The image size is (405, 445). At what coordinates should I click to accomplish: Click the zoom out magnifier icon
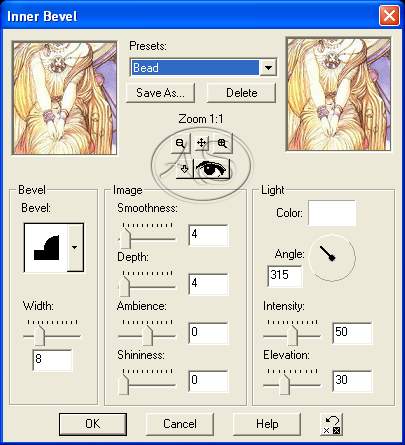pos(180,143)
